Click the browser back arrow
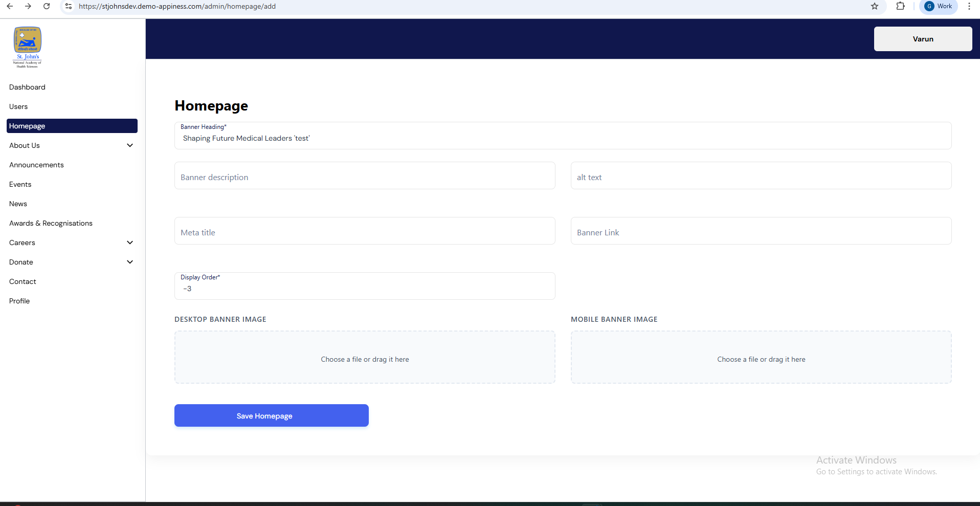 pyautogui.click(x=10, y=6)
